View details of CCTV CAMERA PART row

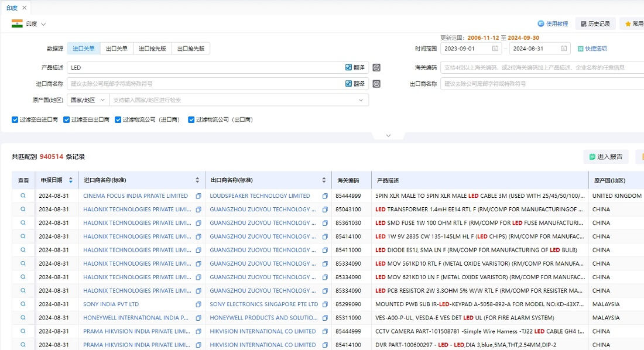click(x=23, y=331)
